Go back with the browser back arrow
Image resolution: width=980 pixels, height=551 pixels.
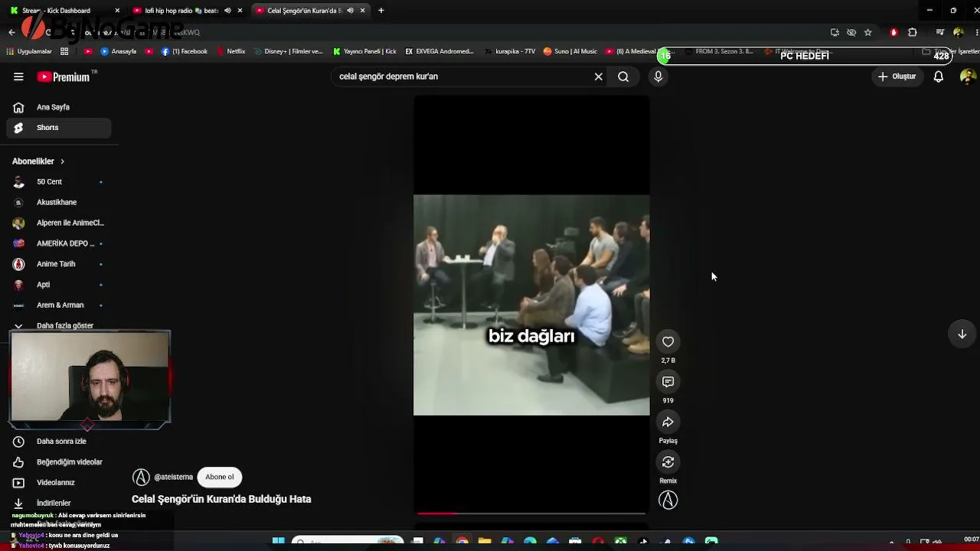[x=11, y=32]
